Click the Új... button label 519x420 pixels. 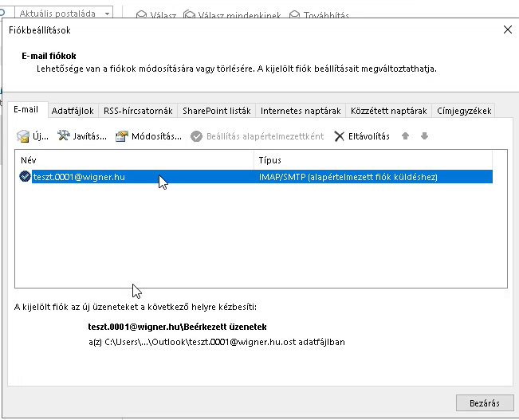tap(41, 136)
